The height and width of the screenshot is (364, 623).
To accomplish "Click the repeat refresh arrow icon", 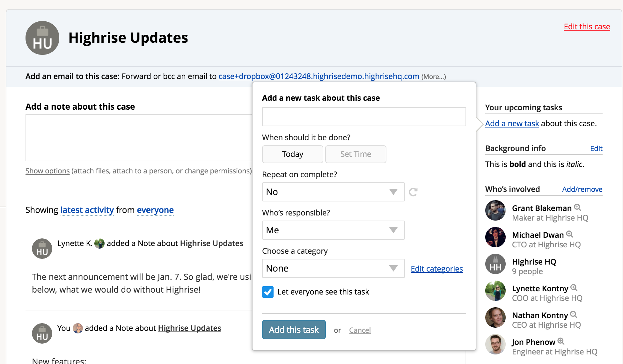I will coord(413,192).
